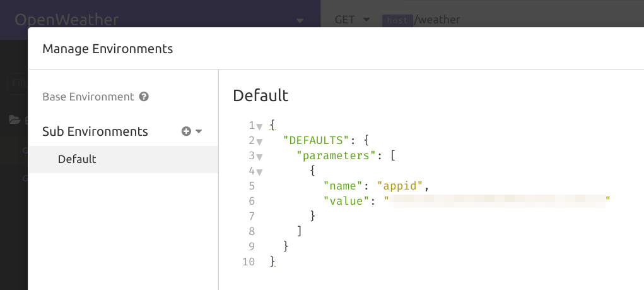The height and width of the screenshot is (290, 644).
Task: Click the "DEFAULTS" key in the editor
Action: click(x=316, y=141)
